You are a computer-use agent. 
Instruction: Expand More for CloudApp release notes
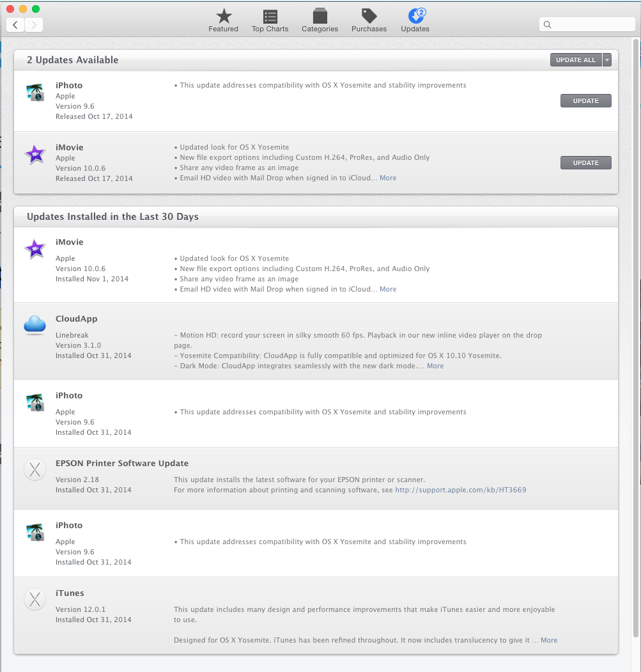435,366
